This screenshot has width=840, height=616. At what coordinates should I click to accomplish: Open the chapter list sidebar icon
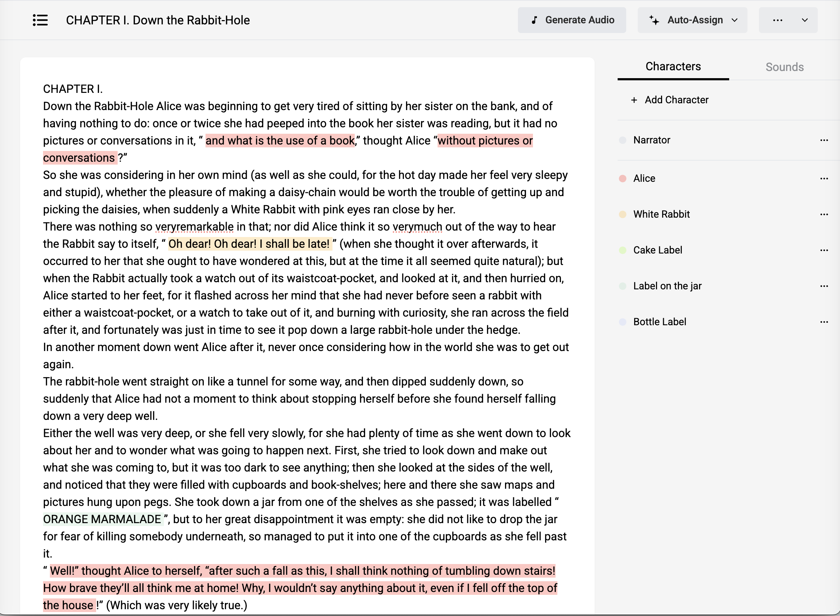[40, 20]
